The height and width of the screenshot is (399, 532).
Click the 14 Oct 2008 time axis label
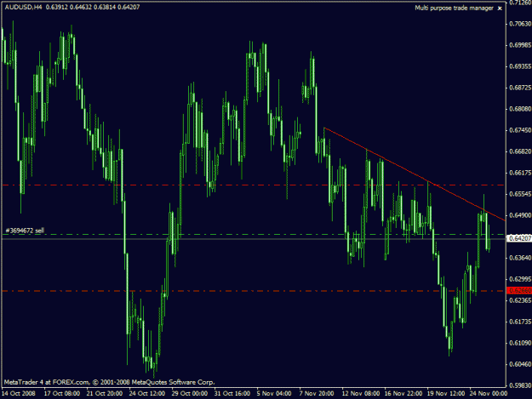(x=19, y=393)
